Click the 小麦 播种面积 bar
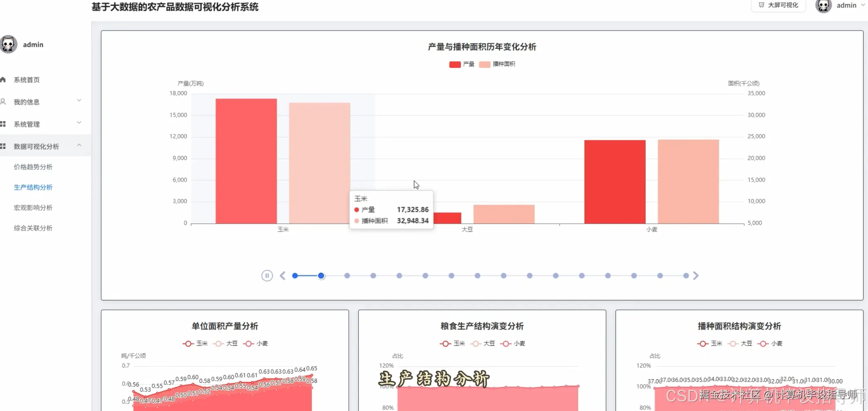Image resolution: width=868 pixels, height=411 pixels. (688, 182)
